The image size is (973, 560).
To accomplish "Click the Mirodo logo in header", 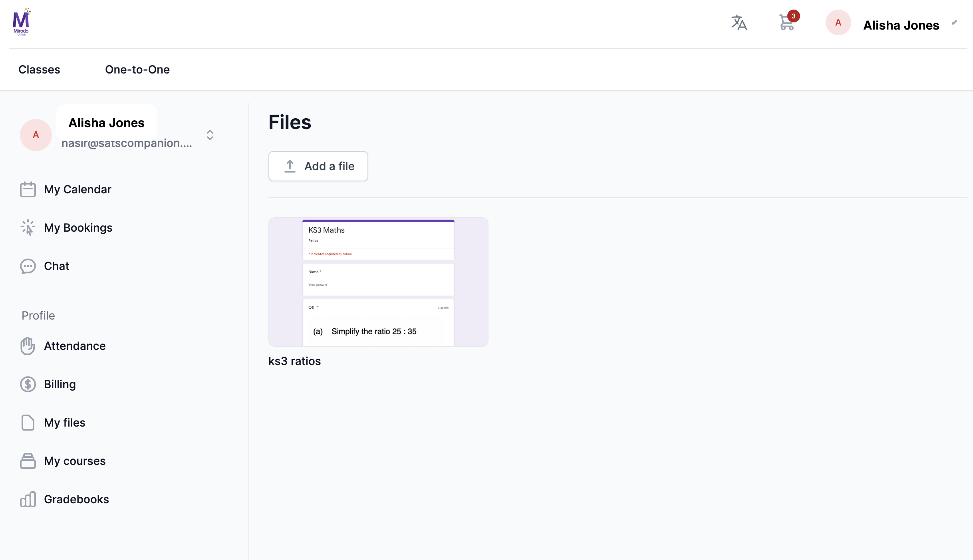I will point(21,22).
